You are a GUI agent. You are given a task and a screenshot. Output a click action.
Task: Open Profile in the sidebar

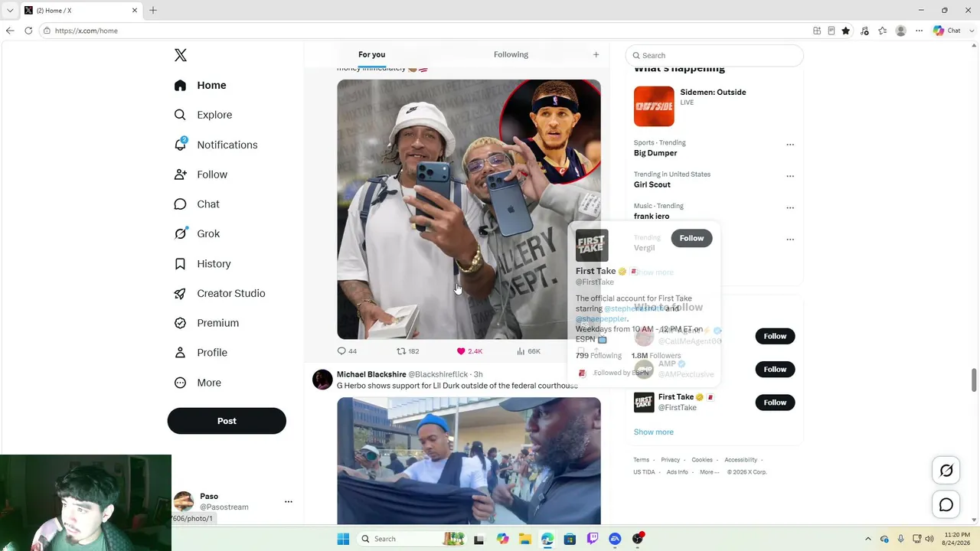(200, 353)
